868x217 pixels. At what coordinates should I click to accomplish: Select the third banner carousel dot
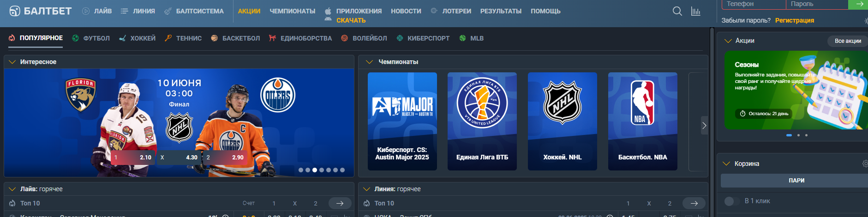[x=315, y=170]
